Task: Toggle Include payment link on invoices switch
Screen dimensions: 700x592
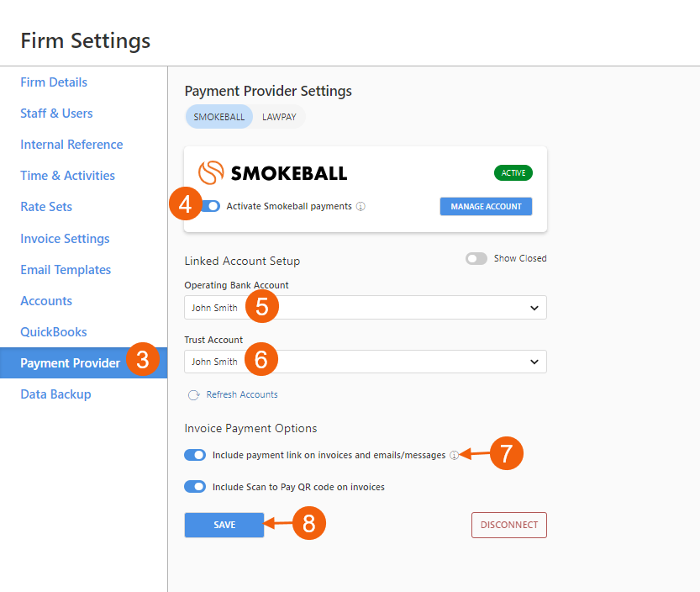Action: click(195, 455)
